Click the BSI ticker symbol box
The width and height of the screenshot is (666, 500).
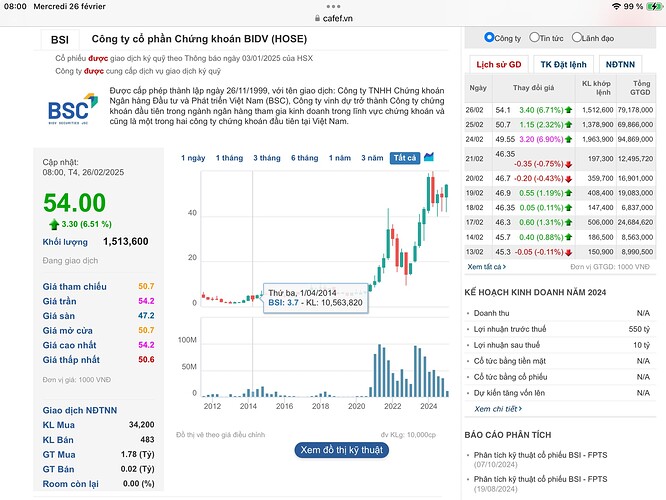tap(59, 40)
